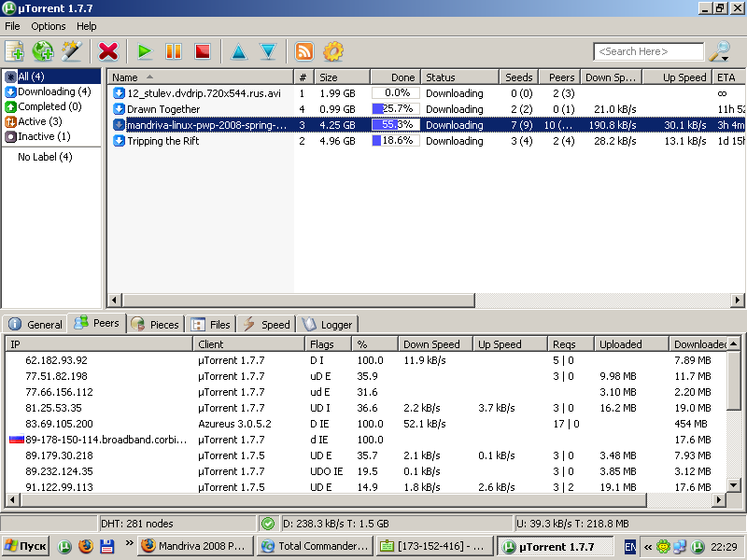Select the All (4) category
Viewport: 747px width, 560px height.
51,77
